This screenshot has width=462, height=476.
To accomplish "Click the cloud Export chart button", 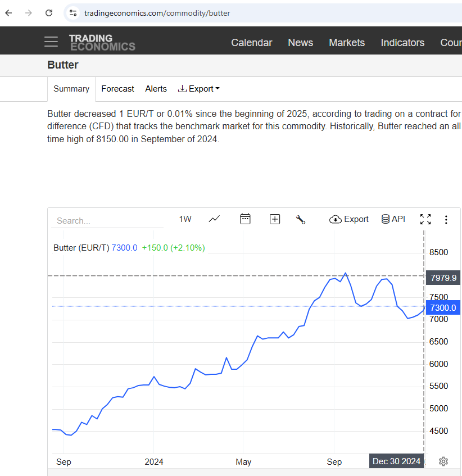I will pyautogui.click(x=349, y=219).
